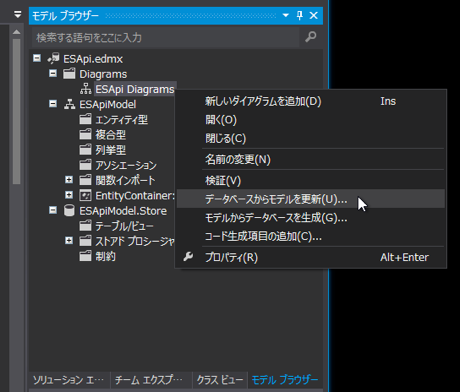
Task: Choose 開く(O) in the context menu
Action: point(311,120)
